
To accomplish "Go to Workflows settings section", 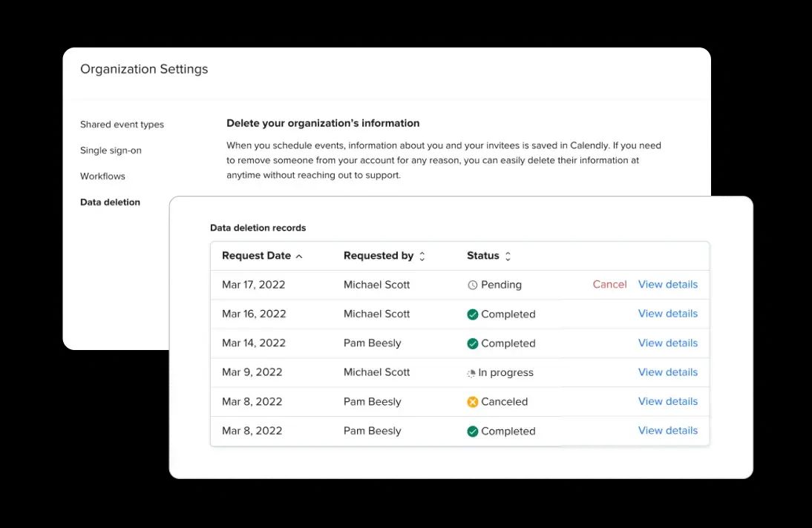I will (x=102, y=176).
